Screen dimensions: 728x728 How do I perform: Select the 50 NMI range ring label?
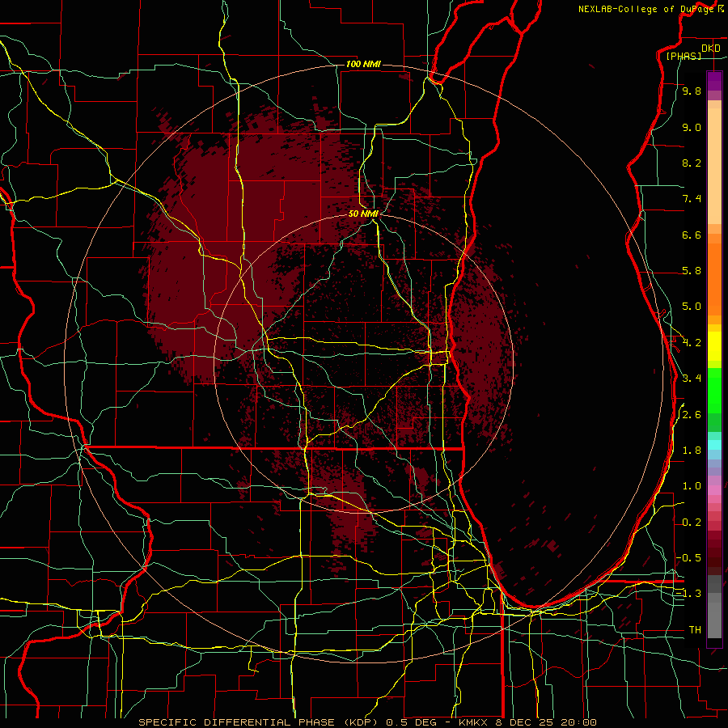[x=363, y=214]
